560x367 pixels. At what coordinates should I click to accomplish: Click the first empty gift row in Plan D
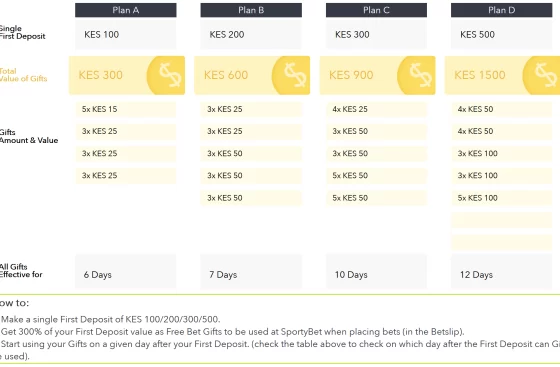click(501, 220)
